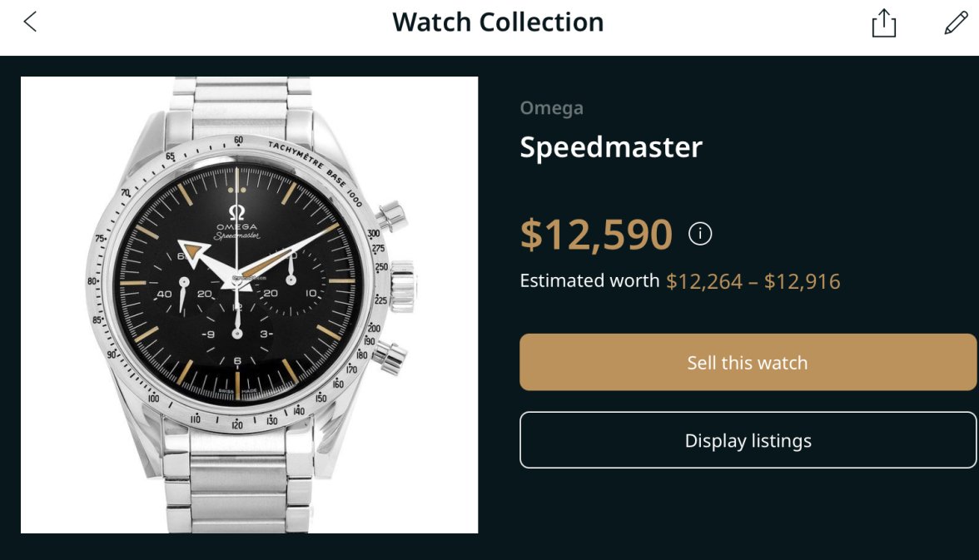Show price details via info icon
Screen dimensions: 979x560
700,235
